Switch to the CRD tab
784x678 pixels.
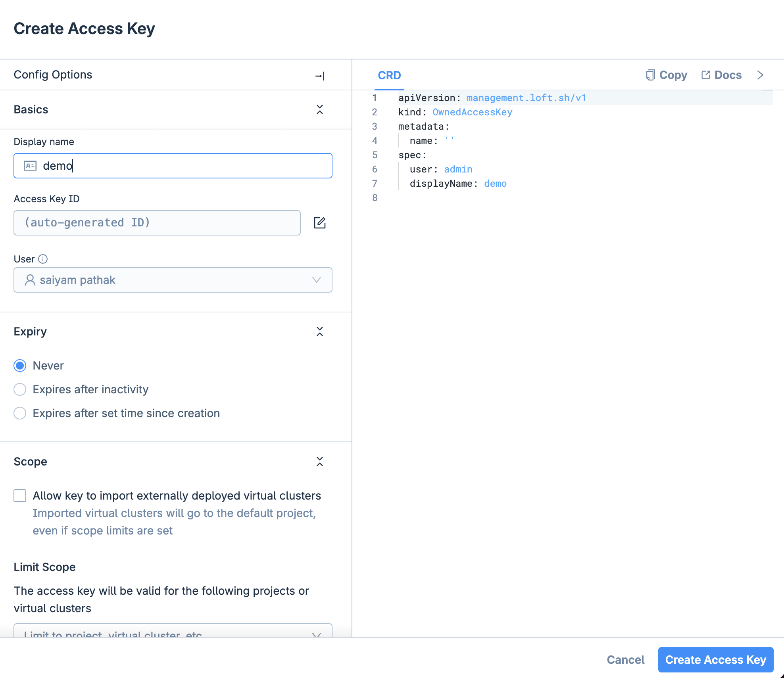[389, 75]
